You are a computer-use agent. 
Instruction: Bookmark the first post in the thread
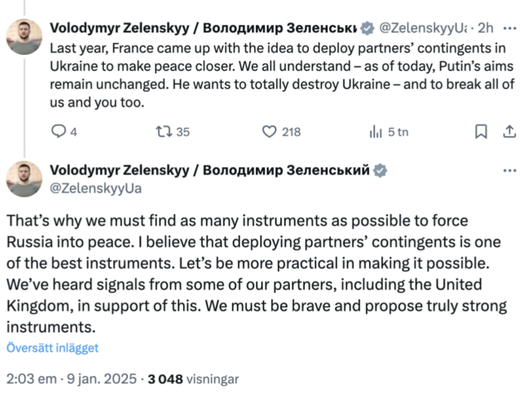(x=480, y=131)
